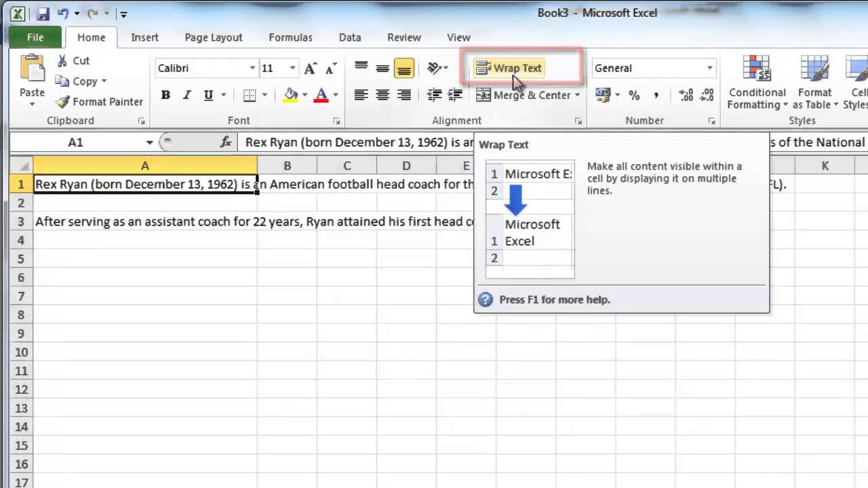The width and height of the screenshot is (868, 488).
Task: Increase font size with Grow Font icon
Action: click(x=310, y=68)
